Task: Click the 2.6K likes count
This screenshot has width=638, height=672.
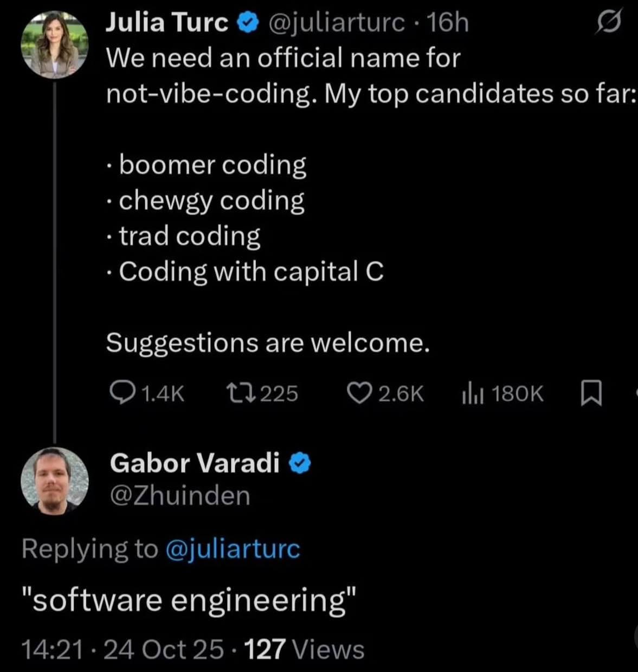Action: (x=402, y=392)
